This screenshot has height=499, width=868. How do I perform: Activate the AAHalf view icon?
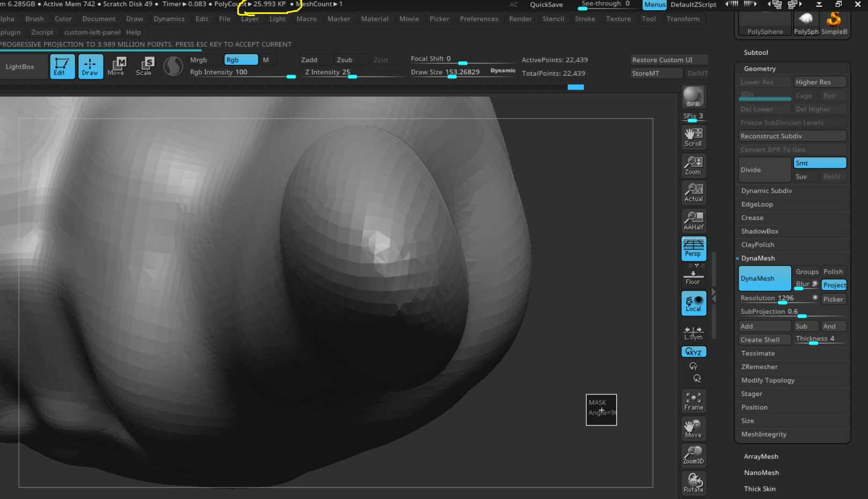[x=694, y=220]
